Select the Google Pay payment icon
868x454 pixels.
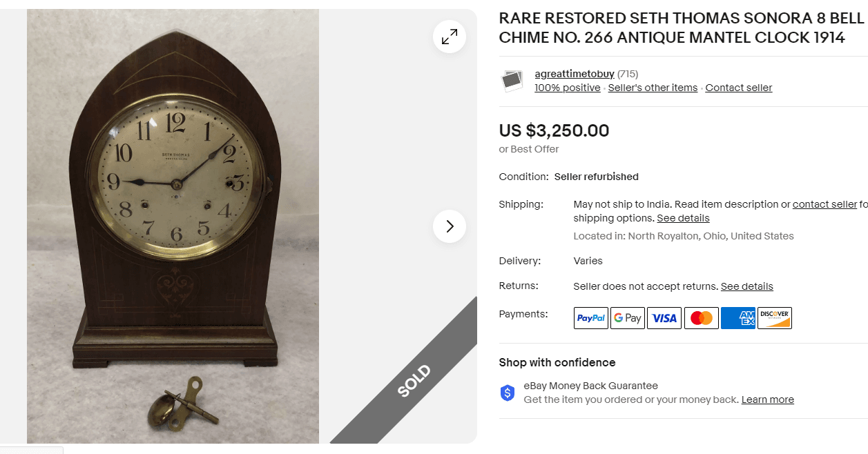coord(628,318)
